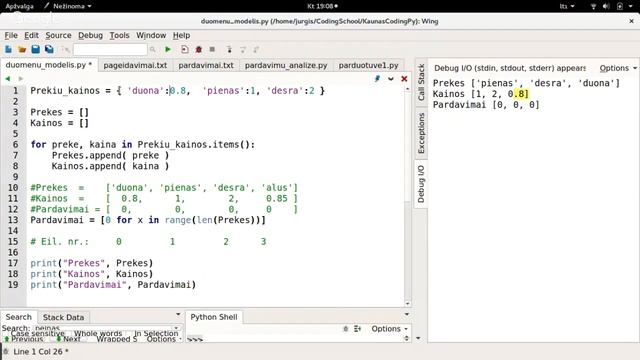Open the Nežinoma application menu
The height and width of the screenshot is (360, 640).
pyautogui.click(x=68, y=6)
